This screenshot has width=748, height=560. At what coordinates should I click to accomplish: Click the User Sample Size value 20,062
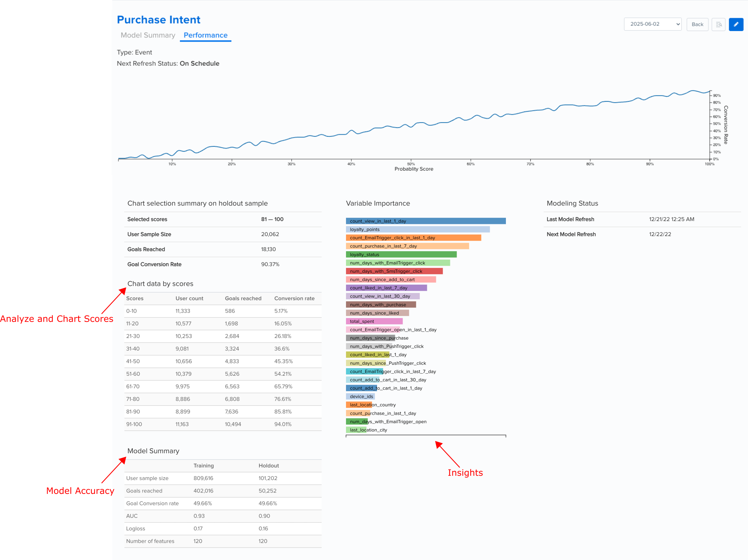point(270,234)
